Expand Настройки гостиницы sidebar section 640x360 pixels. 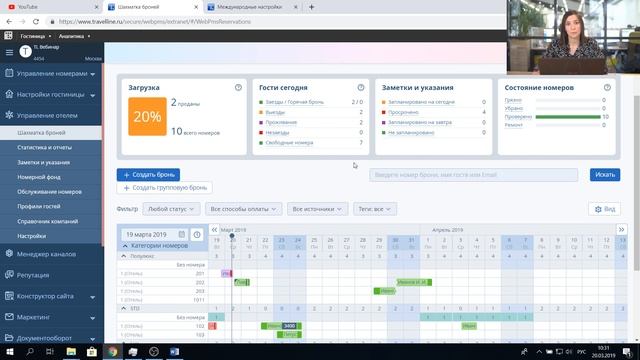coord(51,94)
